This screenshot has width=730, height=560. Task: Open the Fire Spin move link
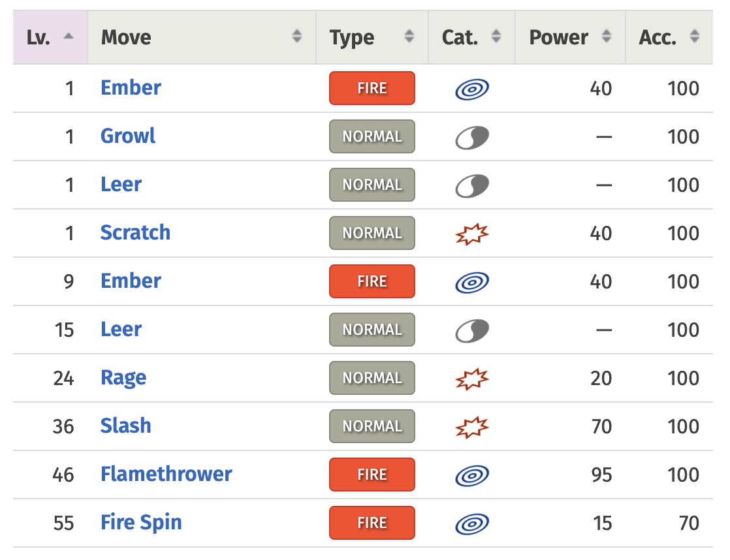(x=141, y=523)
